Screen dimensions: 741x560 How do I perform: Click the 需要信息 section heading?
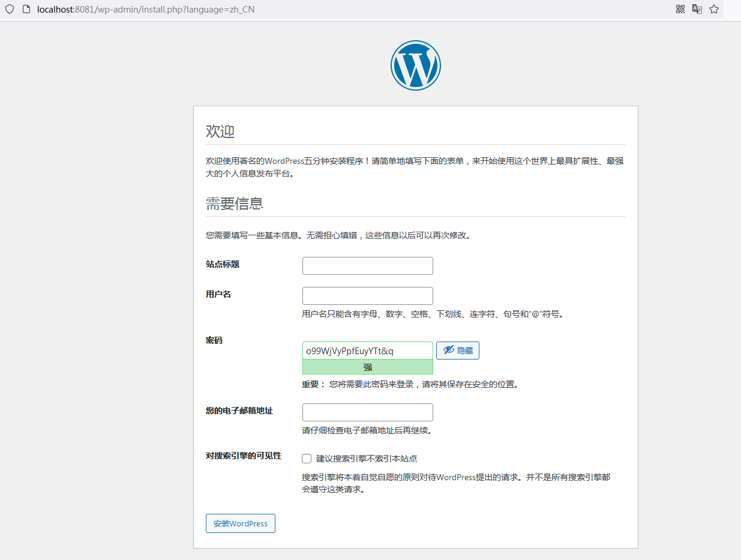coord(233,203)
